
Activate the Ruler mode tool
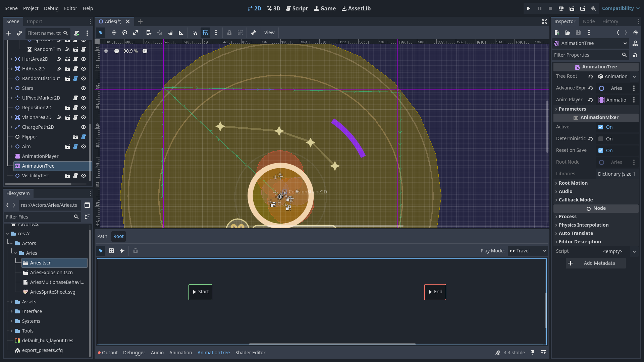[x=181, y=33]
